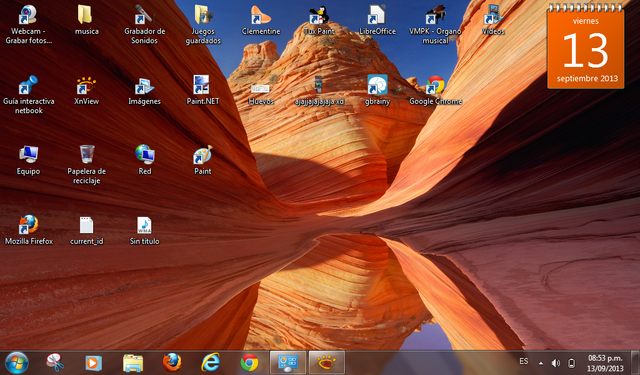This screenshot has width=640, height=375.
Task: Open the taskbar clock 08:53 p.m.
Action: click(605, 363)
